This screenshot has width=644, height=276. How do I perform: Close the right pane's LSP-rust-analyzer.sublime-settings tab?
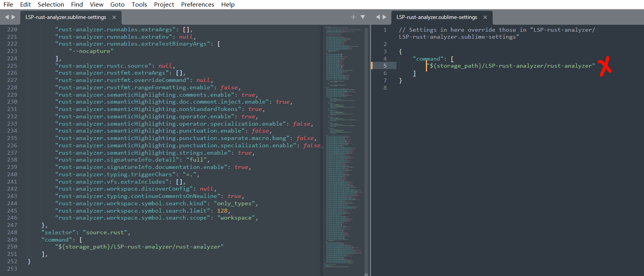click(485, 17)
